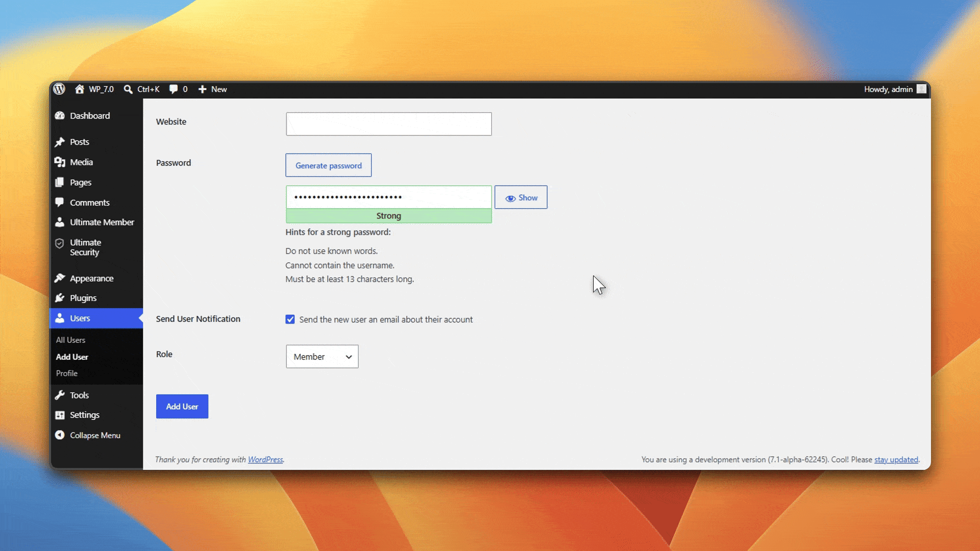
Task: Open the Role dropdown set to Member
Action: coord(322,357)
